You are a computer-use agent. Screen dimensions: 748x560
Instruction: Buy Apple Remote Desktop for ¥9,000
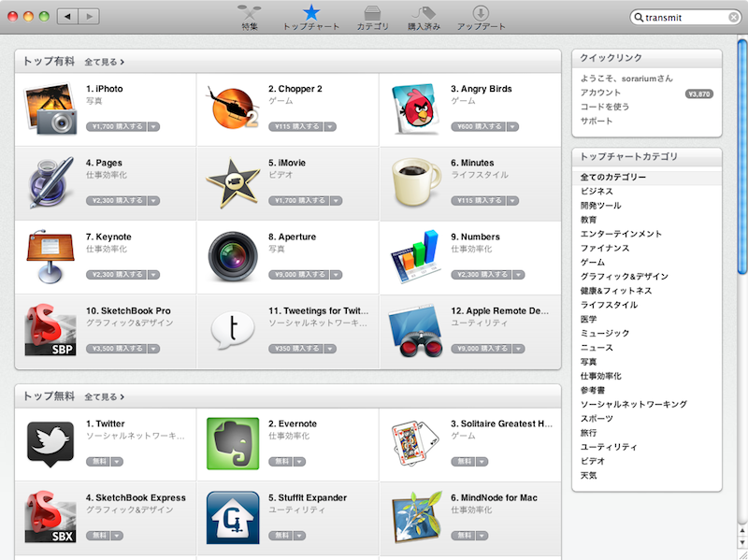coord(482,349)
